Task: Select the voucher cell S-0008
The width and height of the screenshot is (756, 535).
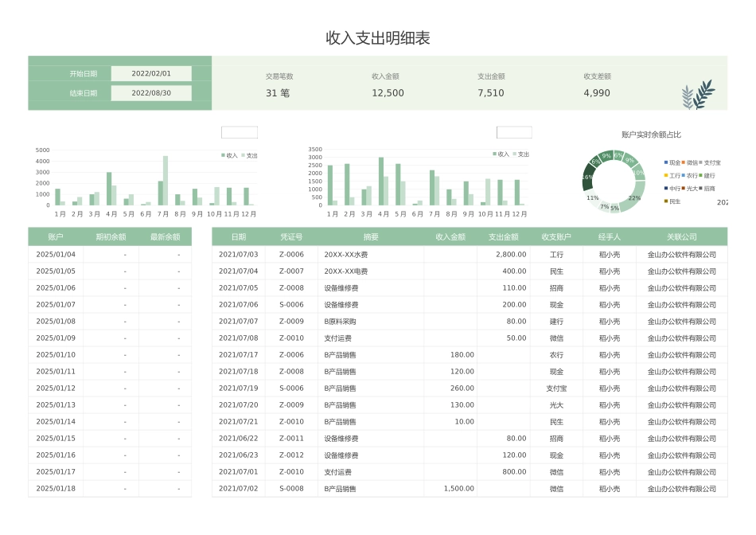Action: (292, 488)
